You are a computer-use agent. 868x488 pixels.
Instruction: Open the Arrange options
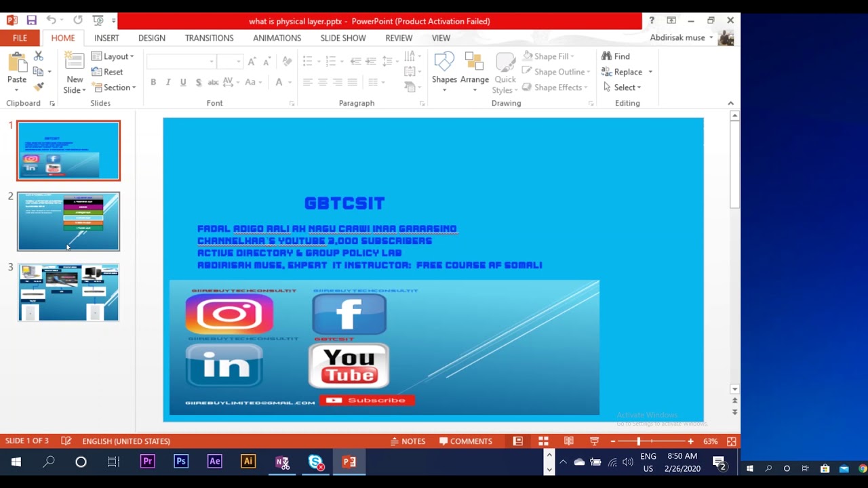(x=474, y=73)
